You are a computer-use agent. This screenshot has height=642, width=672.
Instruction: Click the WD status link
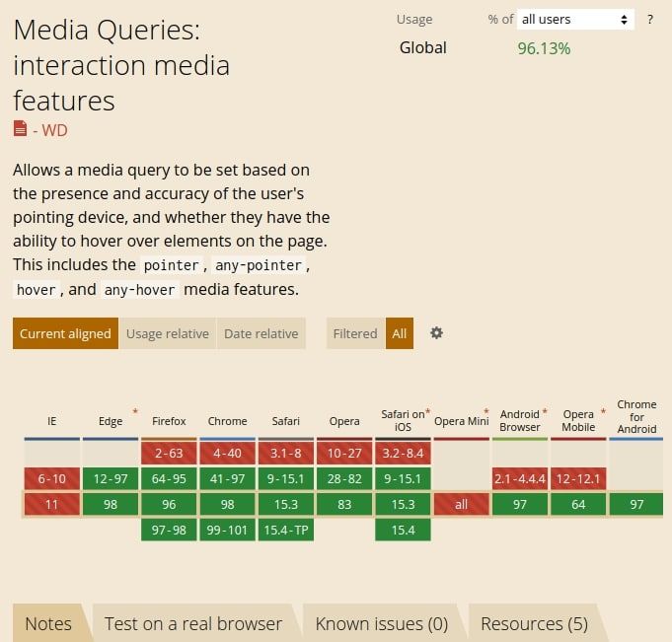point(54,130)
